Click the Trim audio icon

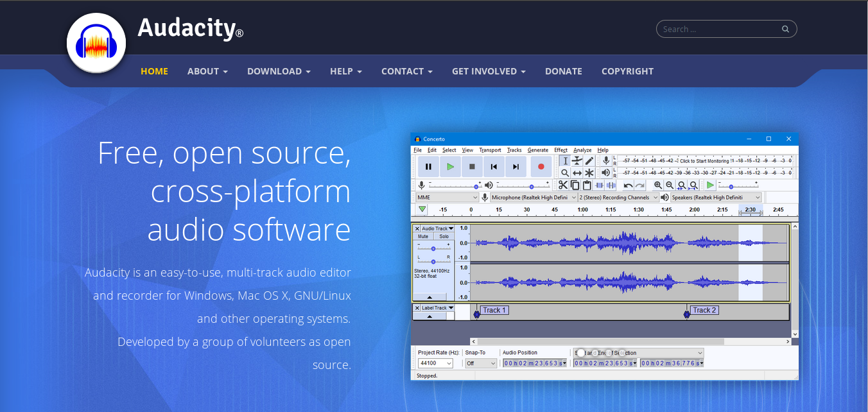599,185
